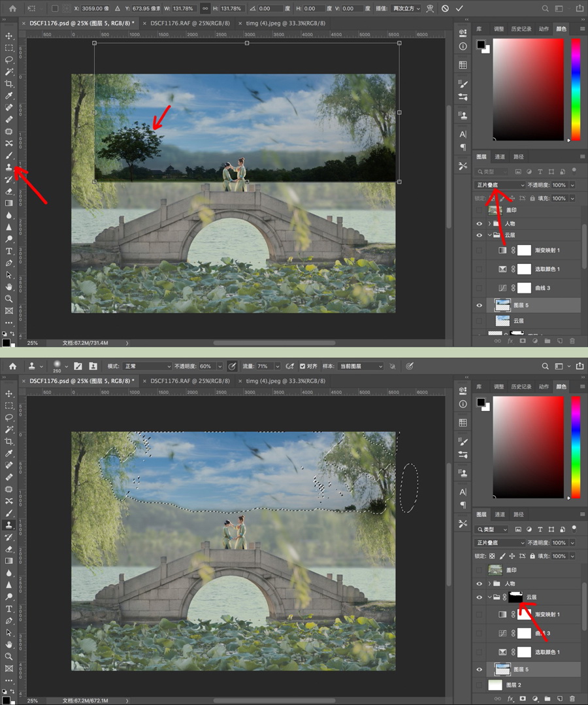Select the Brush tool in upper window toolbar
Screen dimensions: 588x705
point(8,156)
